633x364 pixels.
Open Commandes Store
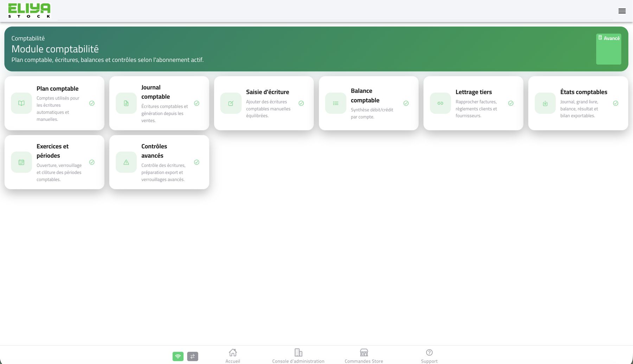click(364, 356)
